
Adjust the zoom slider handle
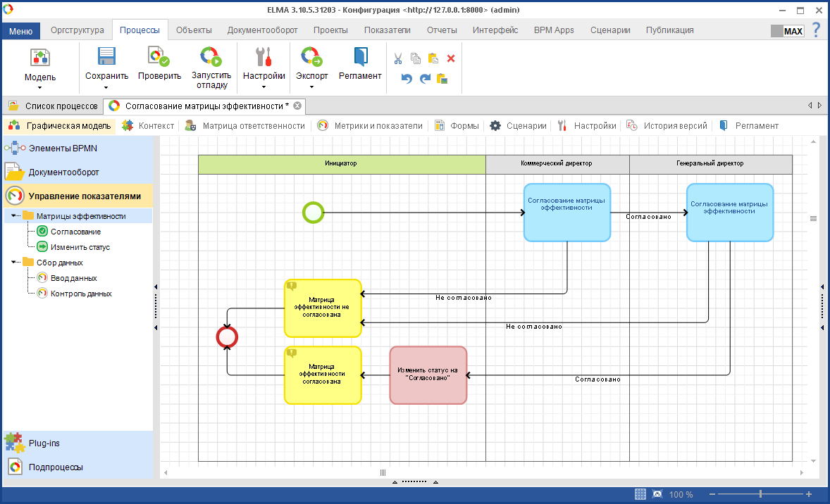point(760,494)
